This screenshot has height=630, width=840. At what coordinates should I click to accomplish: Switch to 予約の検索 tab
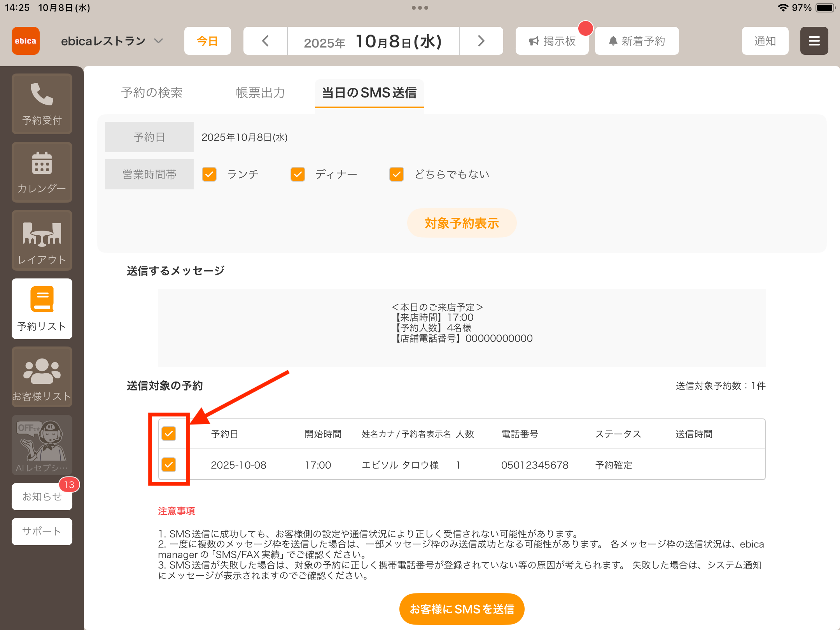coord(152,93)
